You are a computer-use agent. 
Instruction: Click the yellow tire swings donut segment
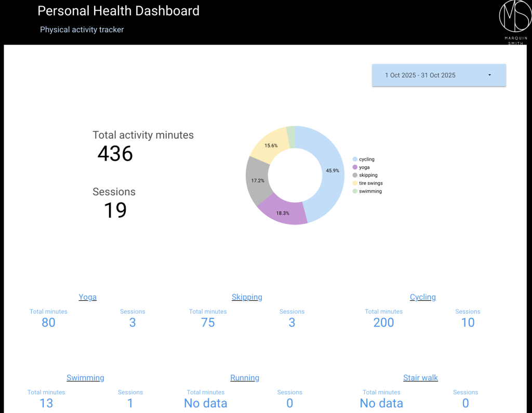269,144
